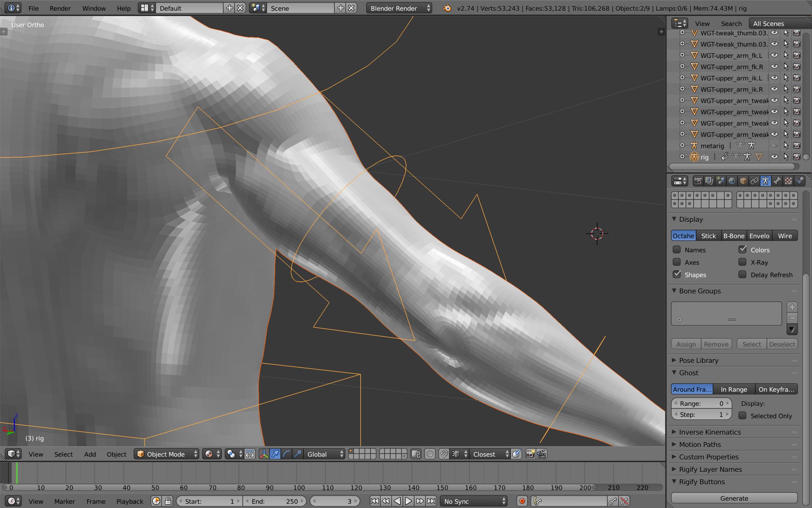
Task: Open the Bone properties tab
Action: coord(777,181)
